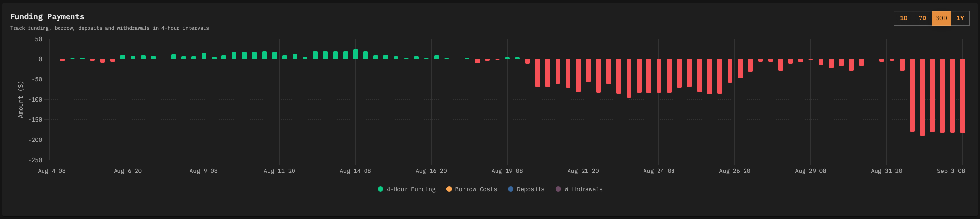Toggle the 4-Hour Funding legend series
Viewport: 980px width, 219px height.
[410, 189]
